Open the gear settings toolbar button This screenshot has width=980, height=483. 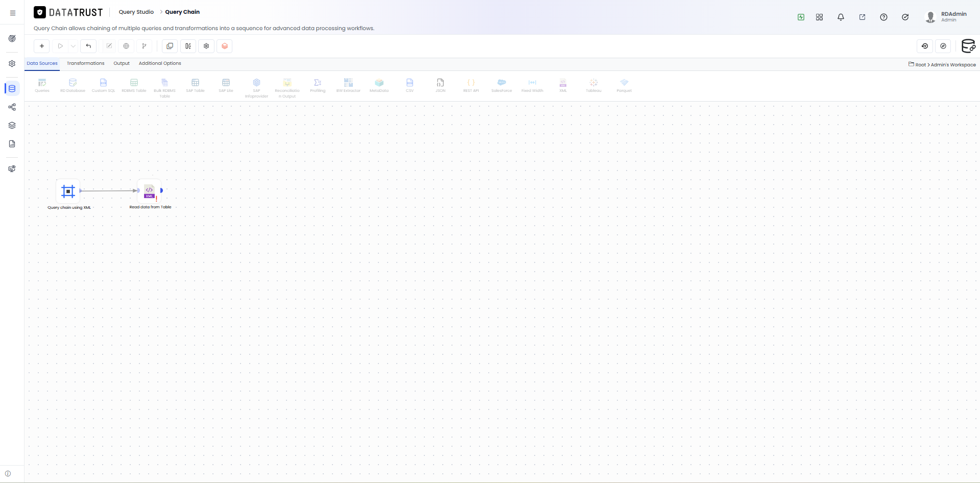206,46
